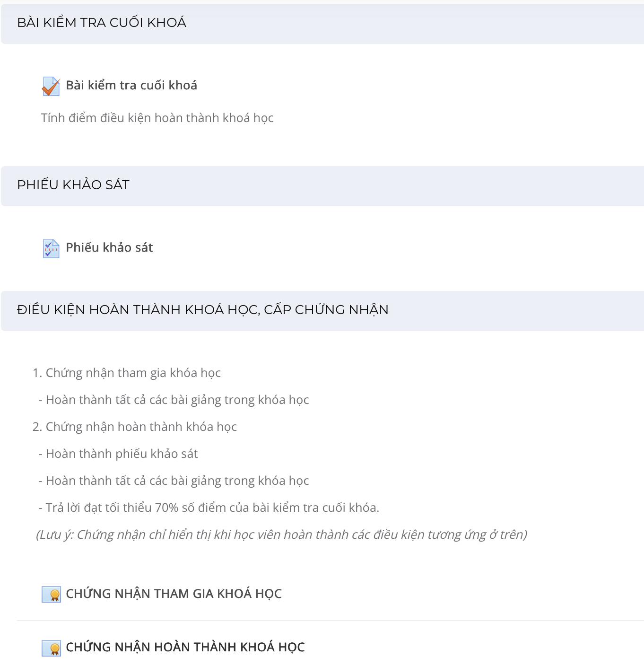Click the line 1. Chứng nhận tham gia khóa học
Image resolution: width=644 pixels, height=666 pixels.
point(127,373)
